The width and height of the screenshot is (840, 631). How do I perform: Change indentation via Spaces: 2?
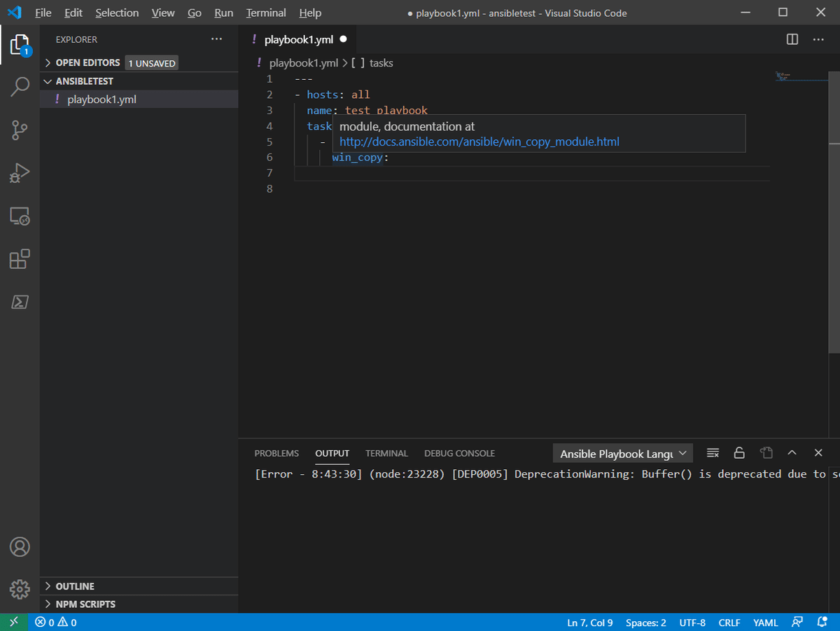646,622
